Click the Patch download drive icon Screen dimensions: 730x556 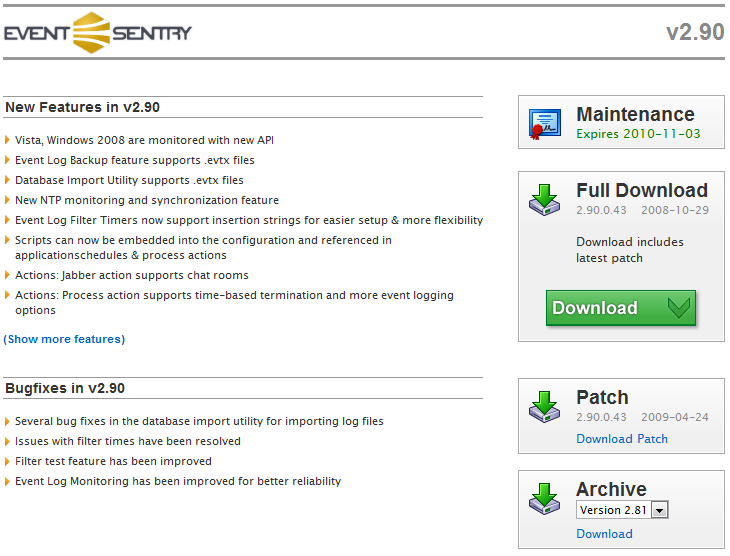[x=544, y=407]
